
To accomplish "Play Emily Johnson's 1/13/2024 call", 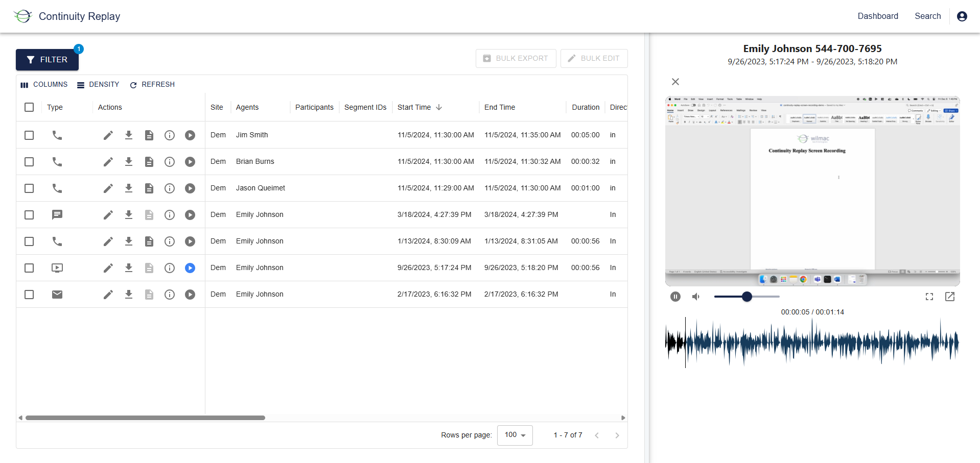I will [190, 241].
